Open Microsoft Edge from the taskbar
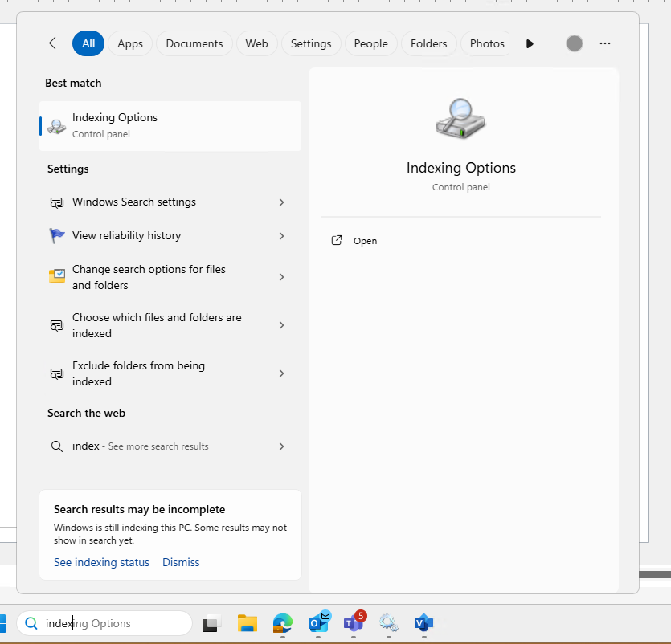 pyautogui.click(x=282, y=623)
